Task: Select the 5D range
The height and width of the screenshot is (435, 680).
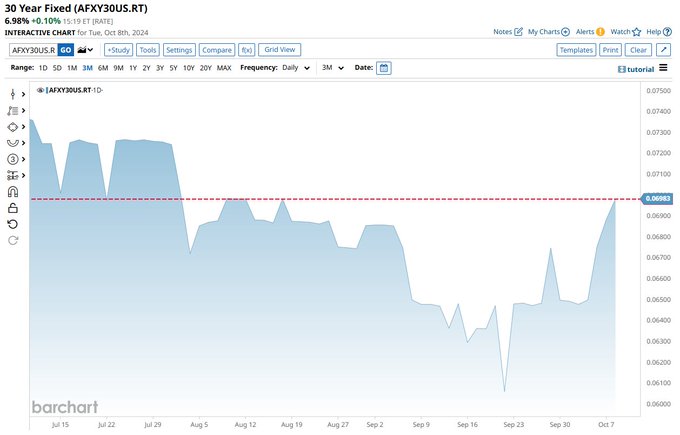Action: [x=57, y=68]
